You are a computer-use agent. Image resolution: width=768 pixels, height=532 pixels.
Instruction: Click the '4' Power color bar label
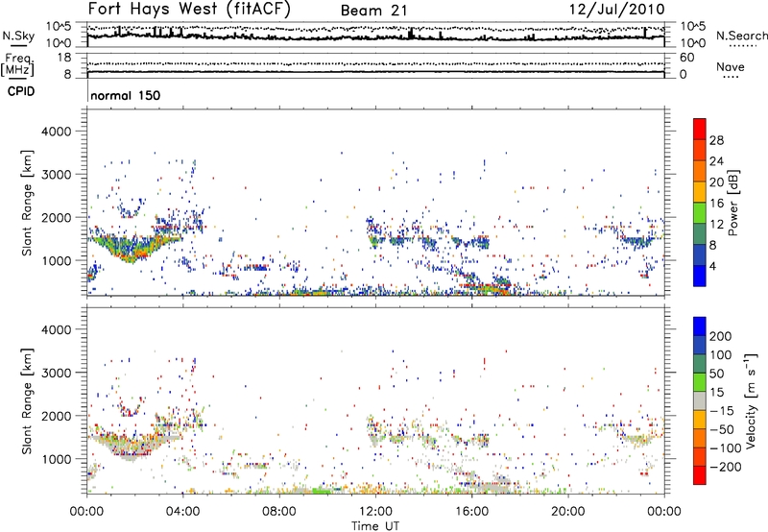pos(712,266)
